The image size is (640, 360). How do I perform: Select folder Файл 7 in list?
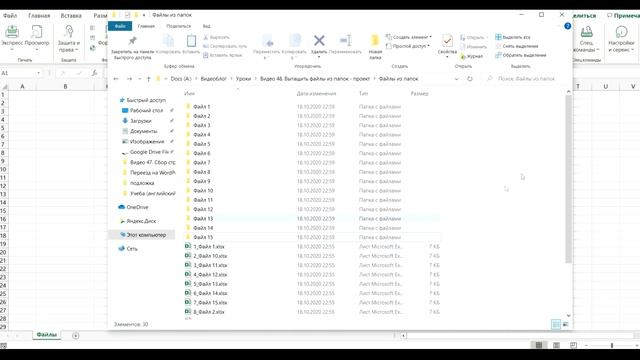pos(202,162)
